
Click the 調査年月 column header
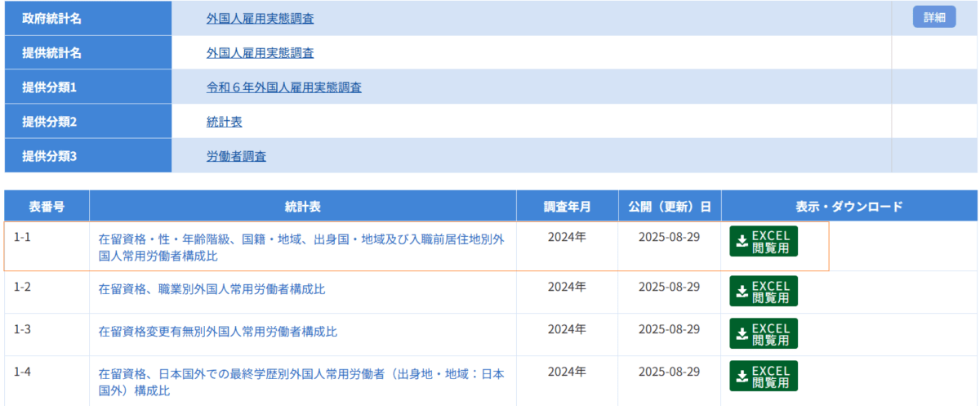click(567, 207)
